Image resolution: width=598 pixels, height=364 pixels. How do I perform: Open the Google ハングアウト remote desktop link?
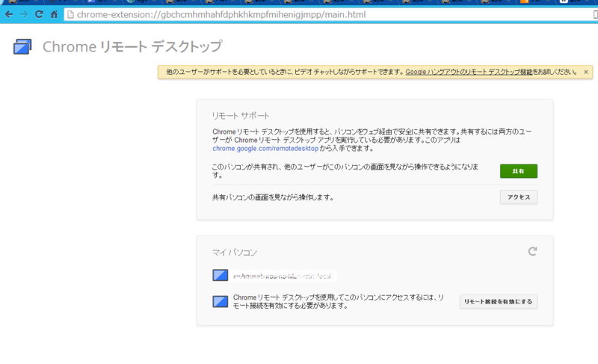point(469,72)
